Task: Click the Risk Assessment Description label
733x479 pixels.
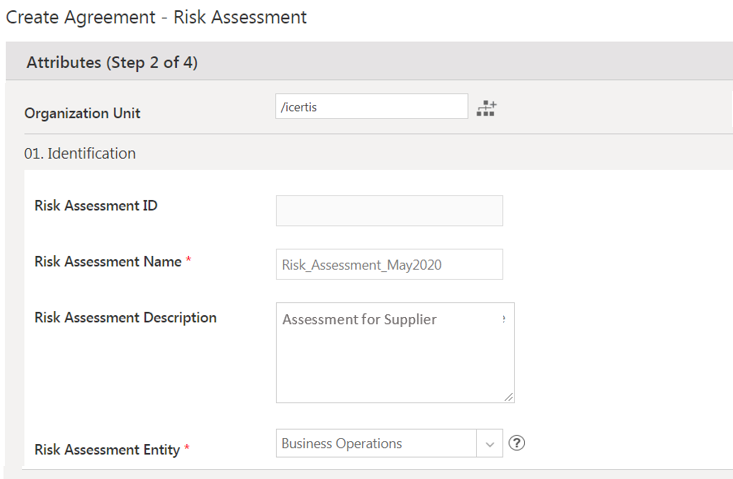Action: tap(125, 317)
